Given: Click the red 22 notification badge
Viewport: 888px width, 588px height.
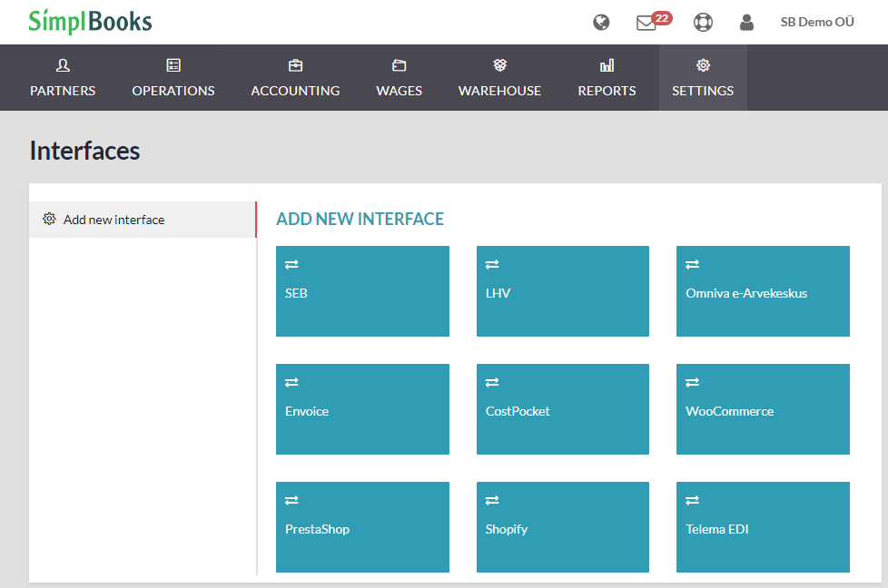Looking at the screenshot, I should [x=662, y=18].
